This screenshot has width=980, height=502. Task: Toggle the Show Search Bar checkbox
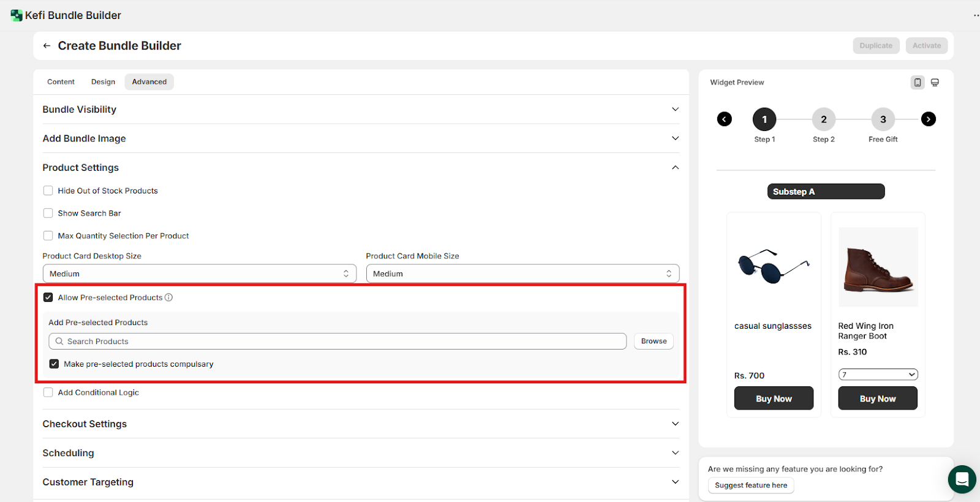click(48, 214)
